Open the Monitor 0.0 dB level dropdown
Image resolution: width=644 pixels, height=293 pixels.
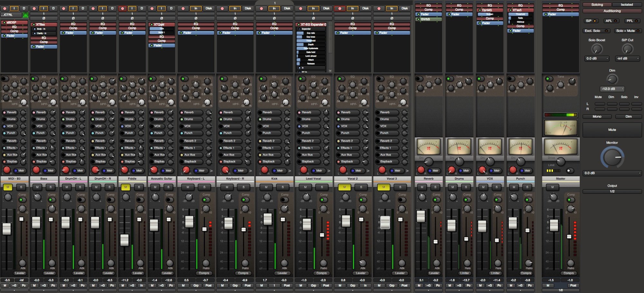point(612,173)
